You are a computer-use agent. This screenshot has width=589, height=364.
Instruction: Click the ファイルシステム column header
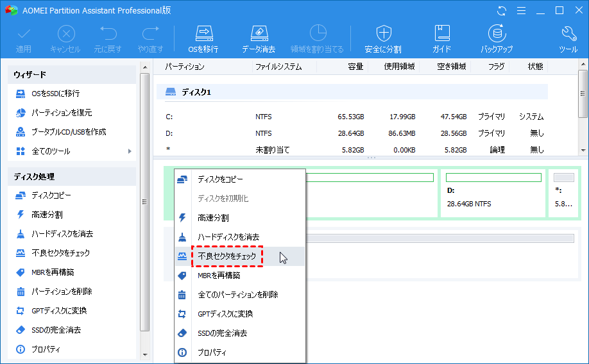click(x=278, y=67)
